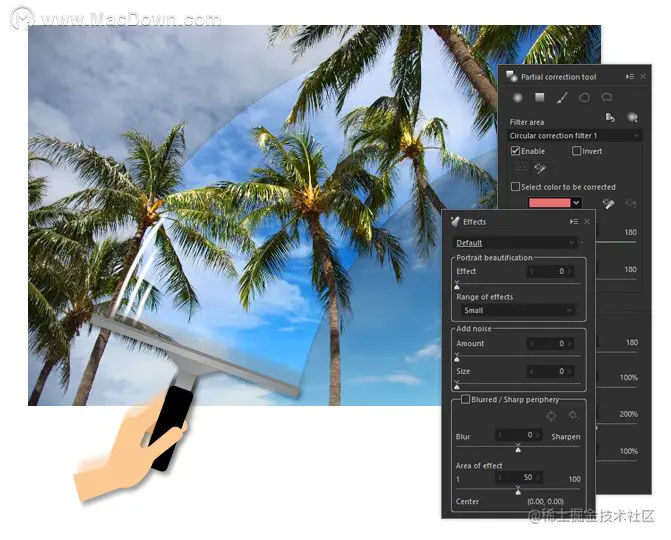Click the Blur / Sharpen slider handle
This screenshot has width=671, height=540.
click(518, 448)
